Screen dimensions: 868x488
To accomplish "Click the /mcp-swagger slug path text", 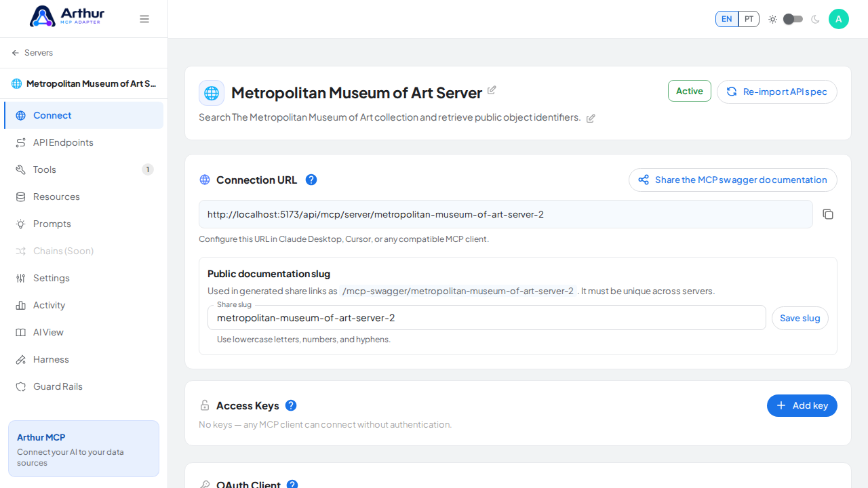I will (x=458, y=291).
